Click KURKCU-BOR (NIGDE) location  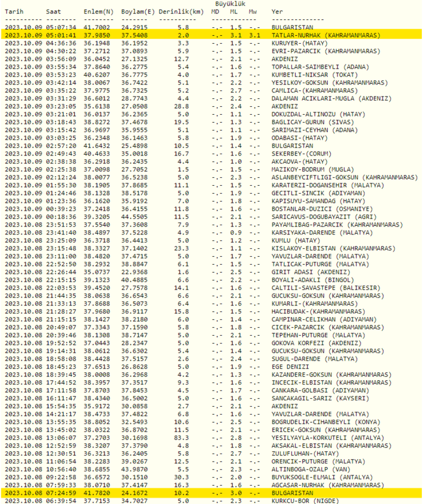point(305,501)
